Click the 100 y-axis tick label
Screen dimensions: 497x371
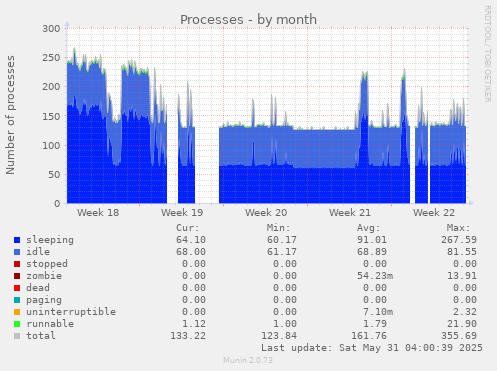51,145
